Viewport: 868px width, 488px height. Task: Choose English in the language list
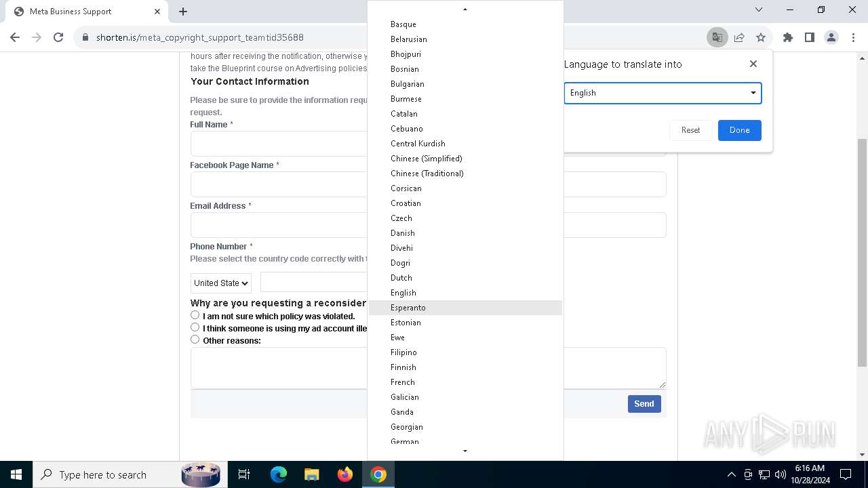click(x=465, y=293)
